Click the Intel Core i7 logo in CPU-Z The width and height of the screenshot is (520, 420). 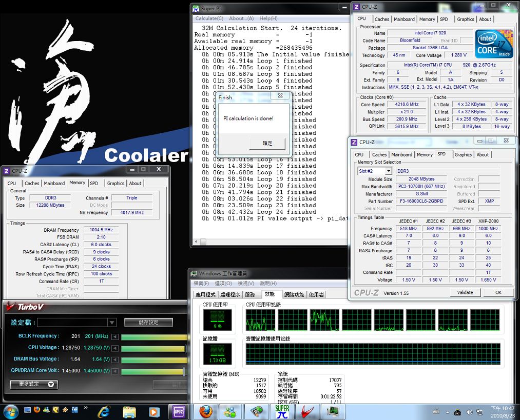tap(494, 44)
